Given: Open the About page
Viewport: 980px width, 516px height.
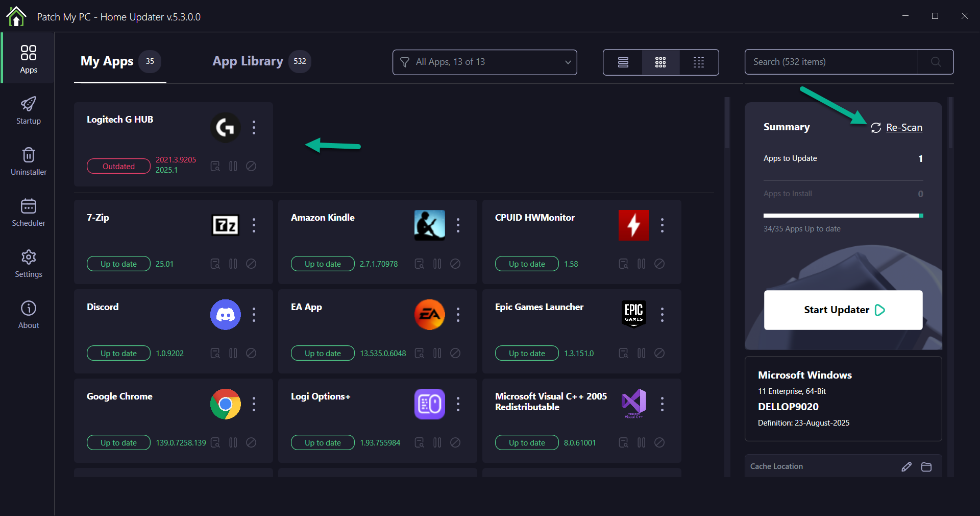Looking at the screenshot, I should 29,315.
